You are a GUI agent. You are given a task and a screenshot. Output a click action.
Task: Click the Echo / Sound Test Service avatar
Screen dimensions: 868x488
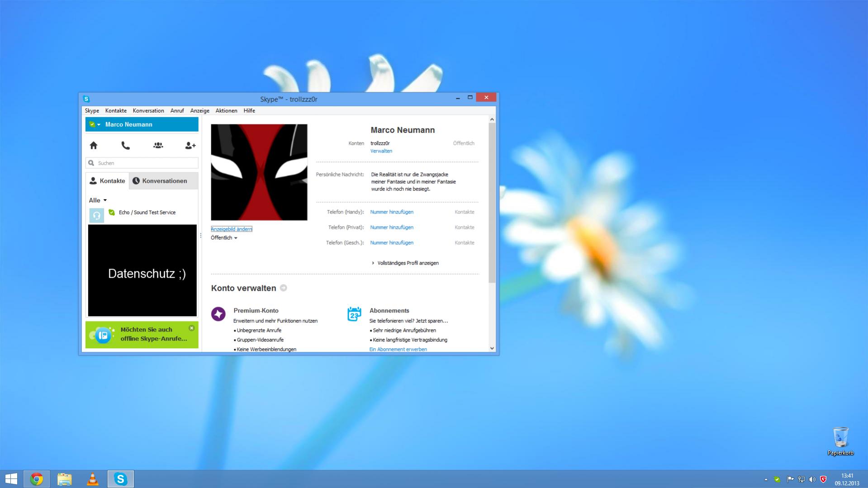(96, 215)
